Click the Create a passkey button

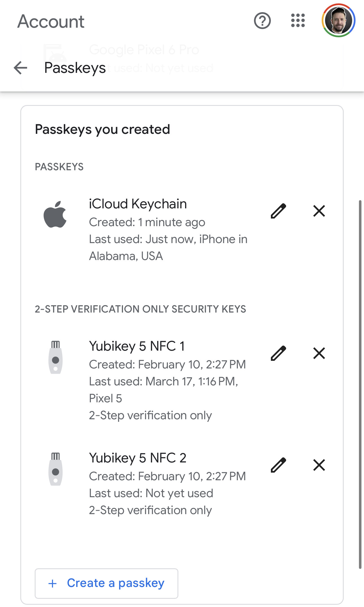[x=106, y=583]
